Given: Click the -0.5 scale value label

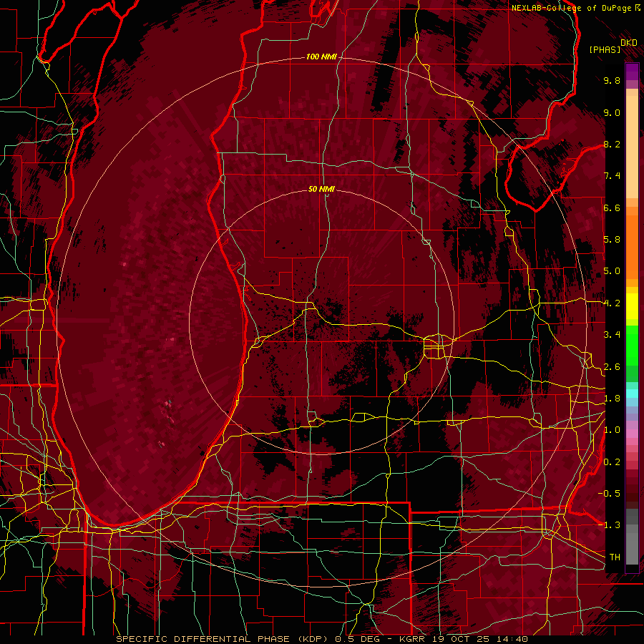Looking at the screenshot, I should tap(609, 494).
